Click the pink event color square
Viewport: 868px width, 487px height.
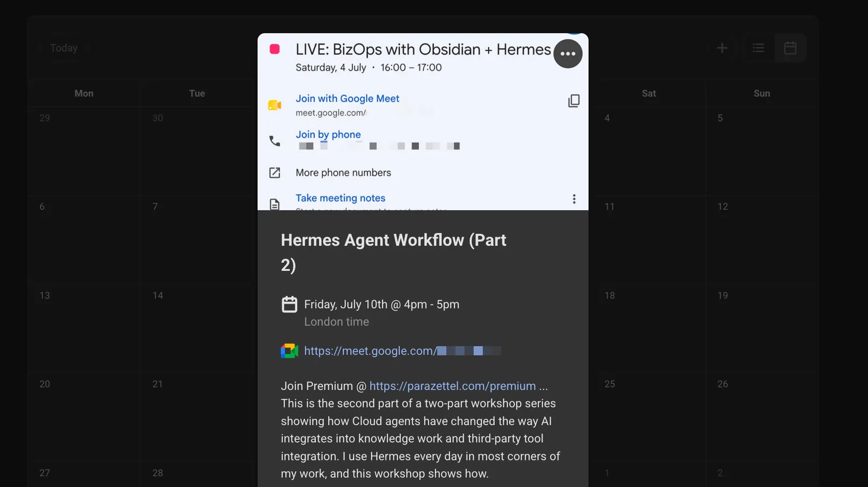click(275, 49)
